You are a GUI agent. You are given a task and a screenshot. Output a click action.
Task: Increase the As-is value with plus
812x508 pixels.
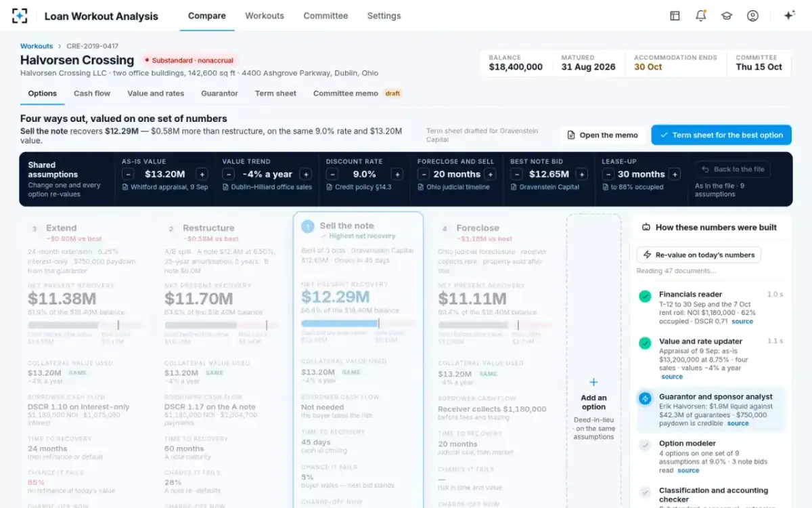click(202, 174)
